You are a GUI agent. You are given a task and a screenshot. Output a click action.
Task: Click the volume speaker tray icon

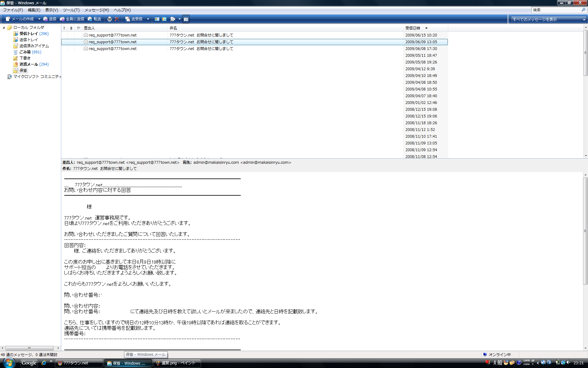pos(568,363)
